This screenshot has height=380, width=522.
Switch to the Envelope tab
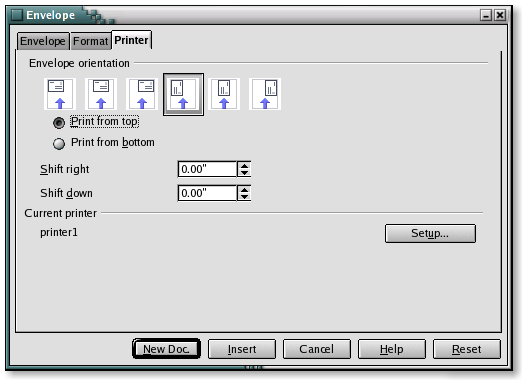pos(43,41)
